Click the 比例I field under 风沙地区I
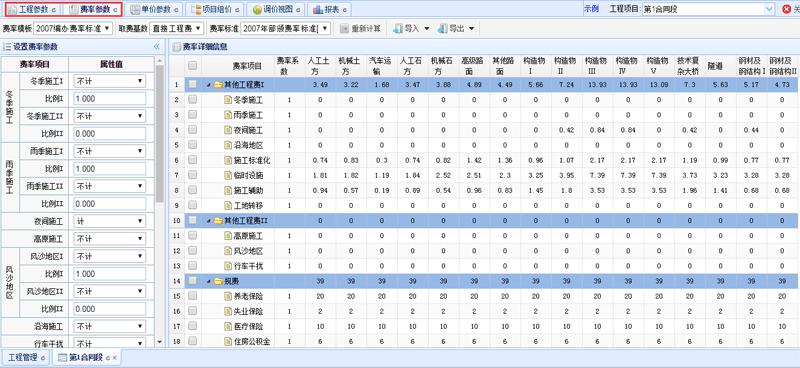The height and width of the screenshot is (368, 800). tap(110, 274)
